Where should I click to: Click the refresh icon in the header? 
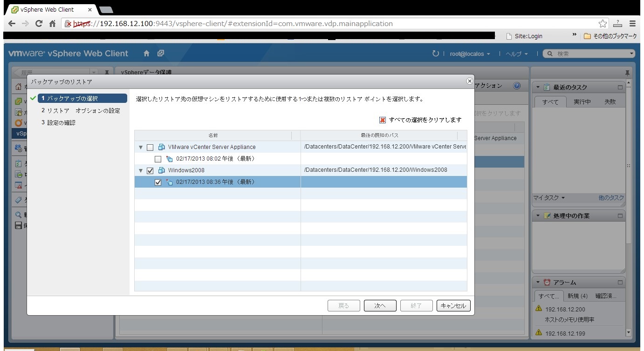pyautogui.click(x=436, y=54)
